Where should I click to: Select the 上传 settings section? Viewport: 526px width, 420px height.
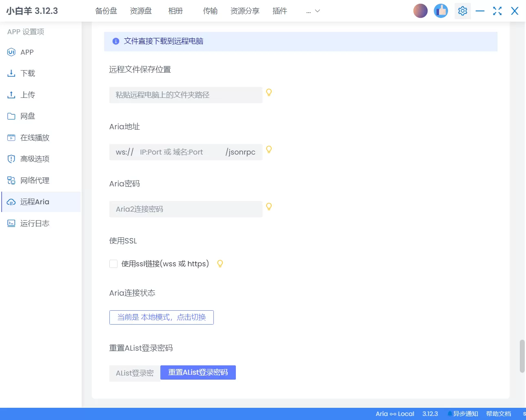[x=28, y=95]
